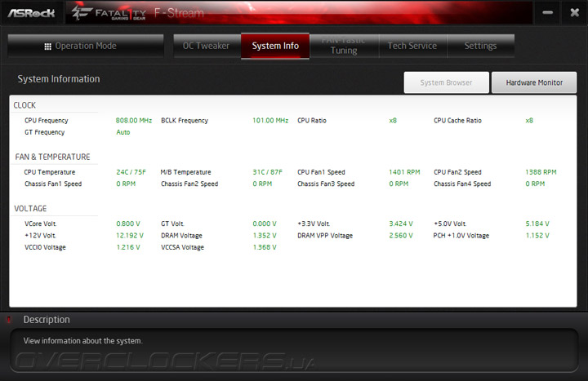Select the FAN & TEMPERATURE section header
This screenshot has width=588, height=381.
[x=52, y=157]
